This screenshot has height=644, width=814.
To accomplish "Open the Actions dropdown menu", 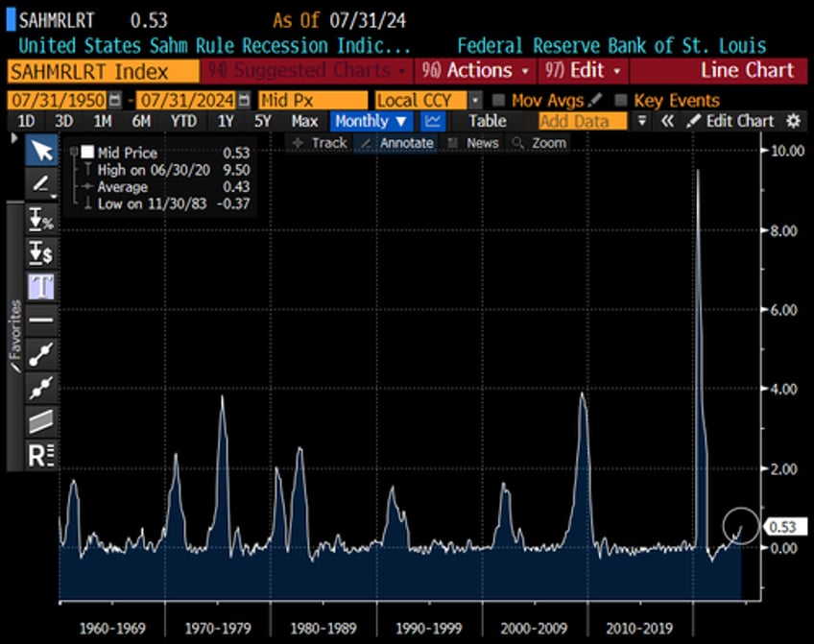I will [x=475, y=71].
